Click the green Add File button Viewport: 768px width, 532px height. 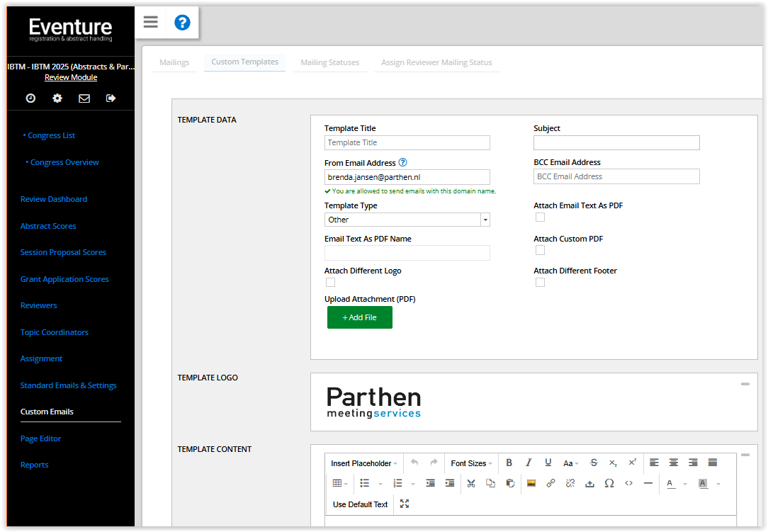(359, 317)
